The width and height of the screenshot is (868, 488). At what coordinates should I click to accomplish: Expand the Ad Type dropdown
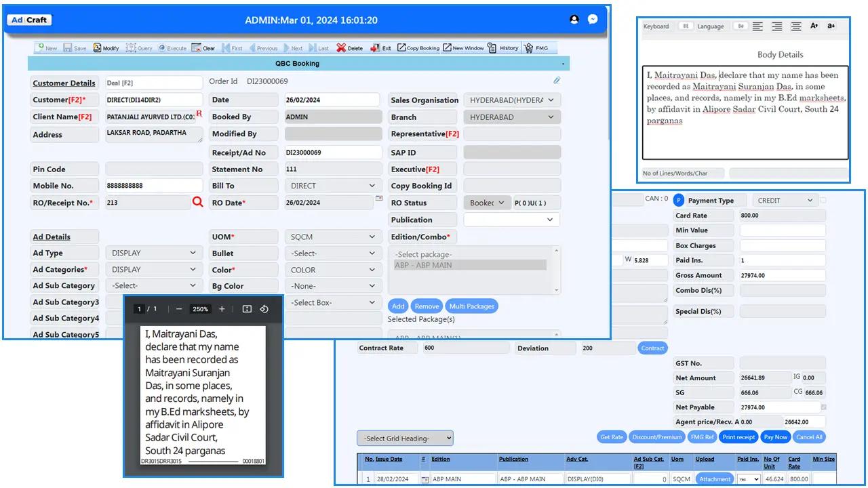click(154, 253)
